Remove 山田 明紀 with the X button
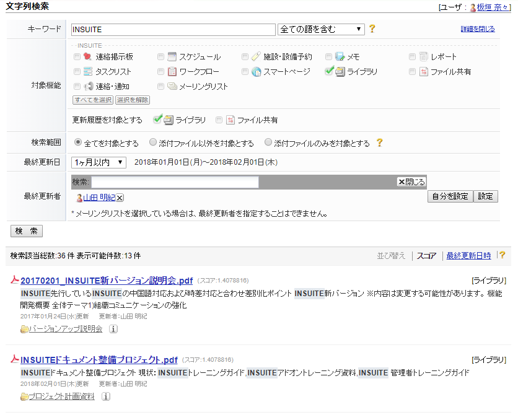Viewport: 518px width, 420px height. [x=120, y=198]
